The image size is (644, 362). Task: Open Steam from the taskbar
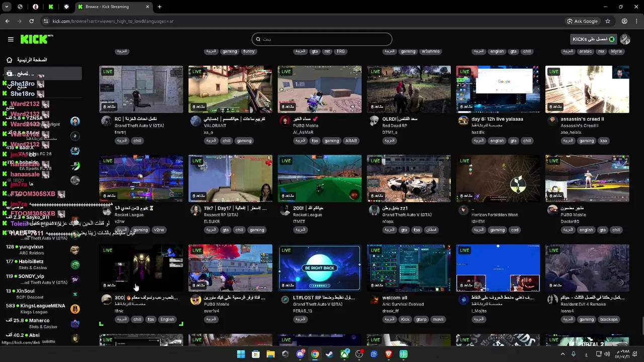329,354
